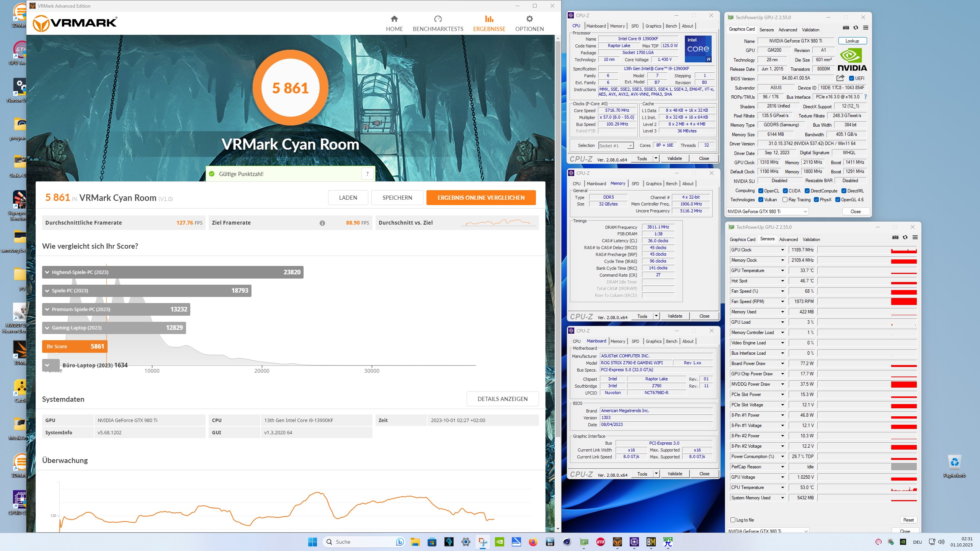The image size is (980, 551).
Task: Toggle the OpenCL checkbox
Action: click(x=761, y=191)
